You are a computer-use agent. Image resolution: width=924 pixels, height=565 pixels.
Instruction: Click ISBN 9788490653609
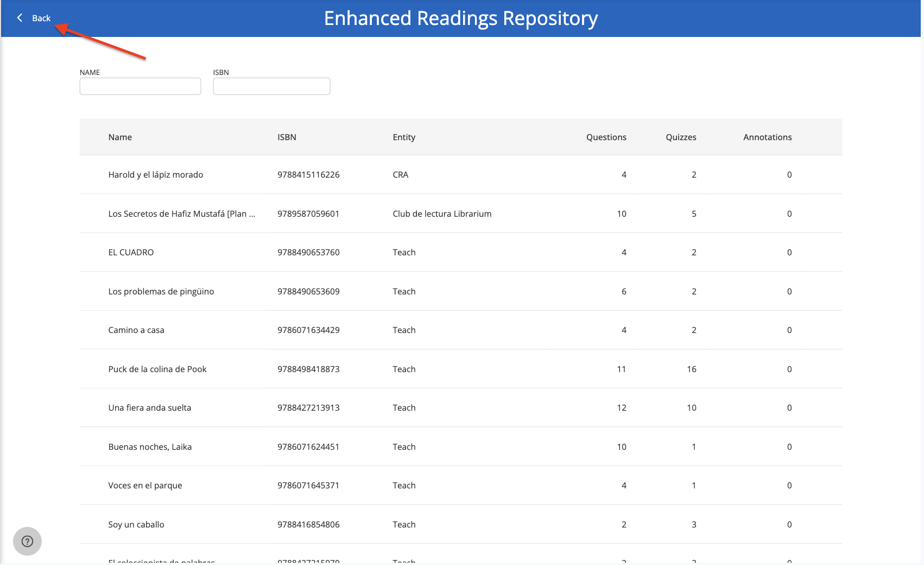[308, 291]
